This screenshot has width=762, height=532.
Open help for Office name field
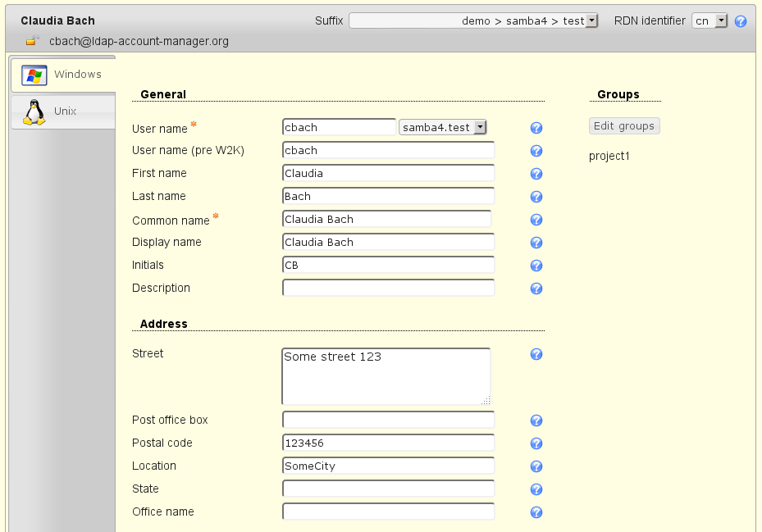click(536, 512)
